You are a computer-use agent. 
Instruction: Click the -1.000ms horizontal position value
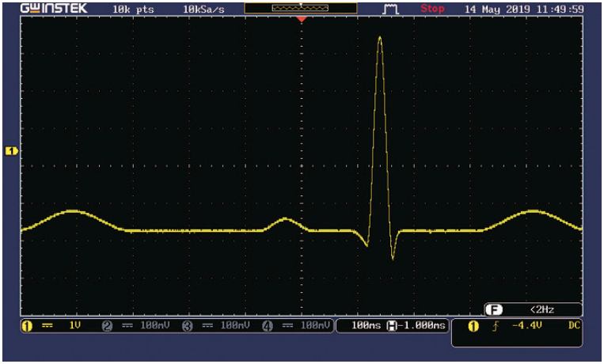click(x=421, y=325)
